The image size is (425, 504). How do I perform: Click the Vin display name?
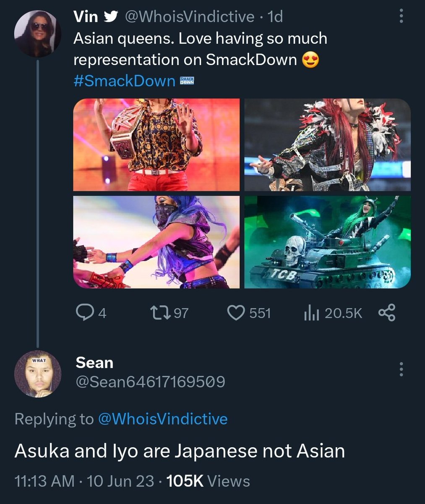point(86,17)
